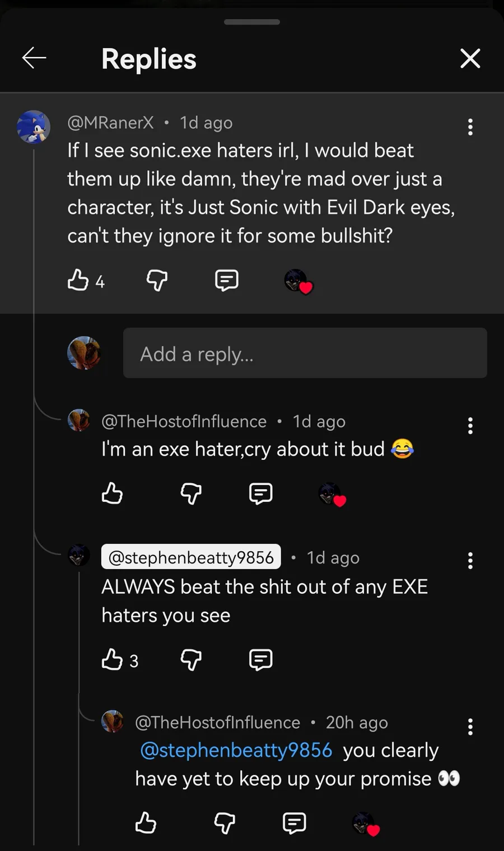
Task: Tap the blue @stephenbeatty9856 mention link
Action: (236, 750)
